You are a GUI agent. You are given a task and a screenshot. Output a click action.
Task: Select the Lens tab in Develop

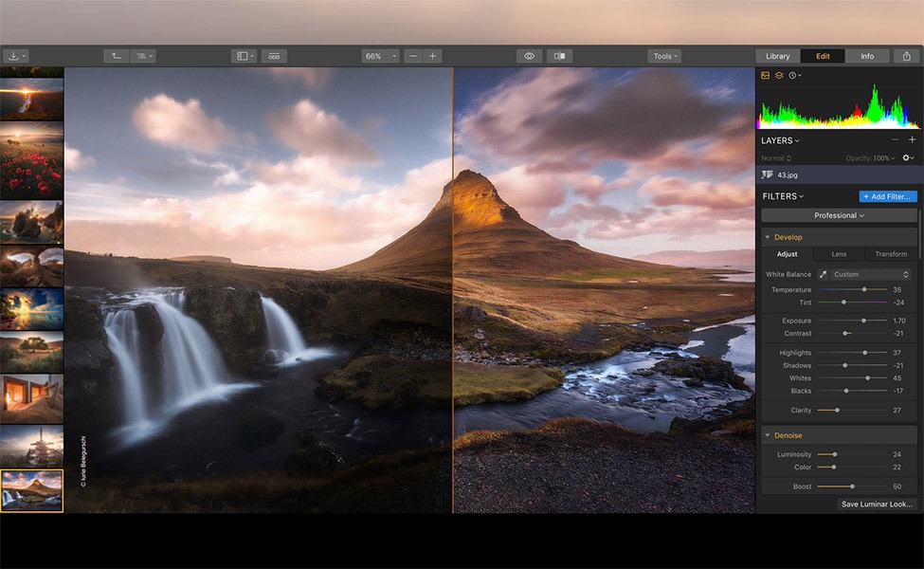click(x=839, y=254)
